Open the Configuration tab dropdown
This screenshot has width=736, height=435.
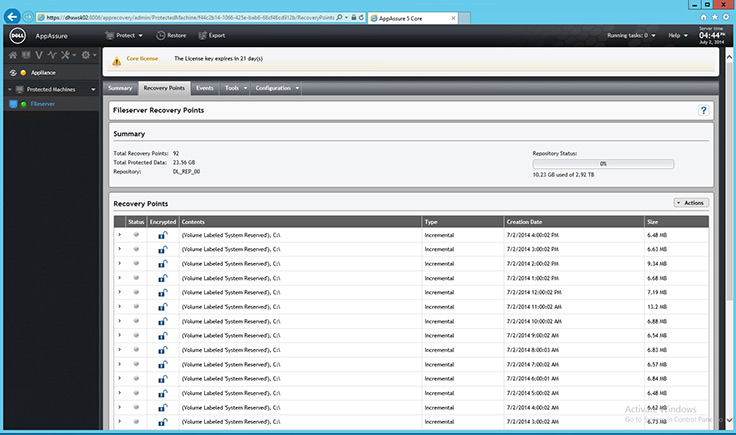tap(277, 88)
